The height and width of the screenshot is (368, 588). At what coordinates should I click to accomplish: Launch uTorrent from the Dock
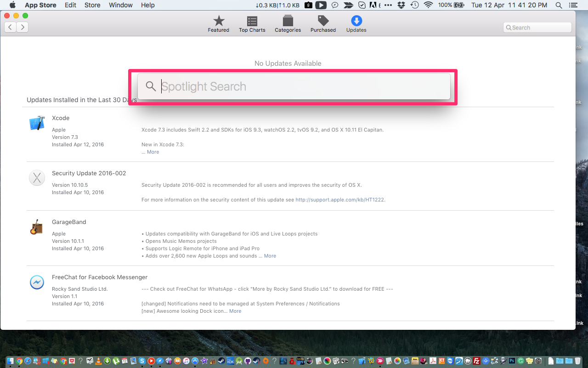[116, 361]
